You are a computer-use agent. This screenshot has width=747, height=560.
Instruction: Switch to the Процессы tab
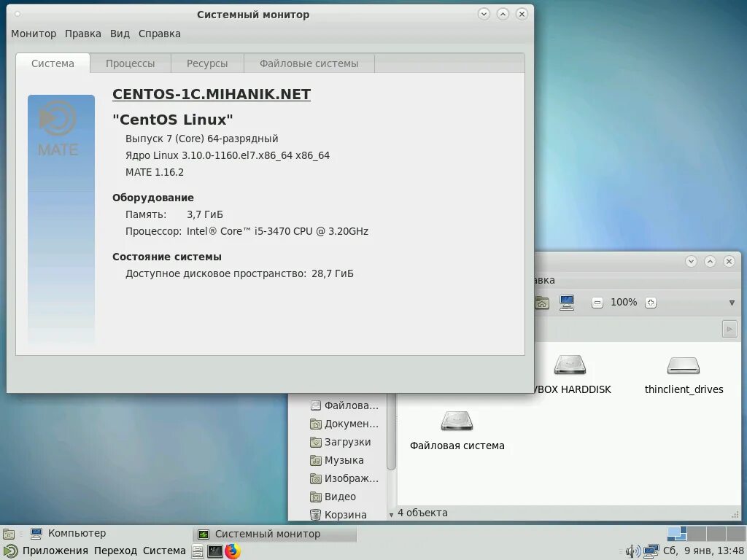[x=130, y=63]
